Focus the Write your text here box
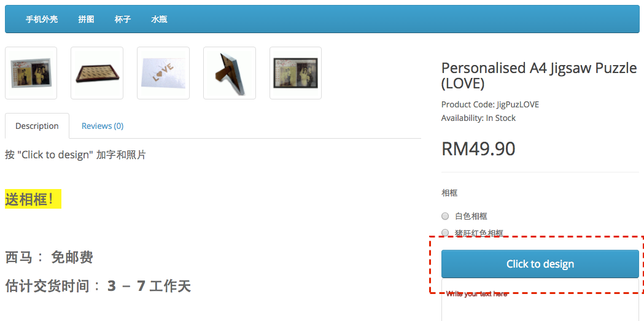 coord(540,302)
